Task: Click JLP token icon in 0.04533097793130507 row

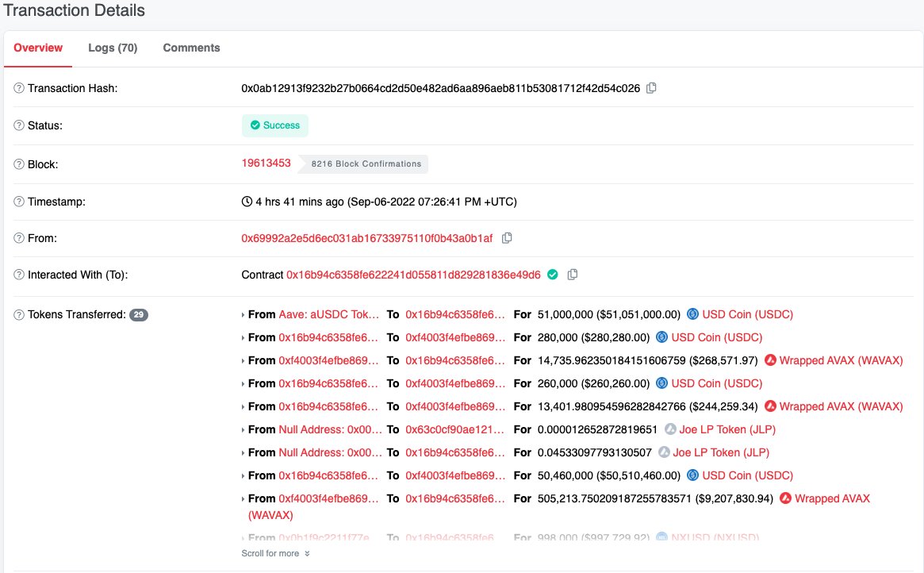Action: tap(664, 452)
